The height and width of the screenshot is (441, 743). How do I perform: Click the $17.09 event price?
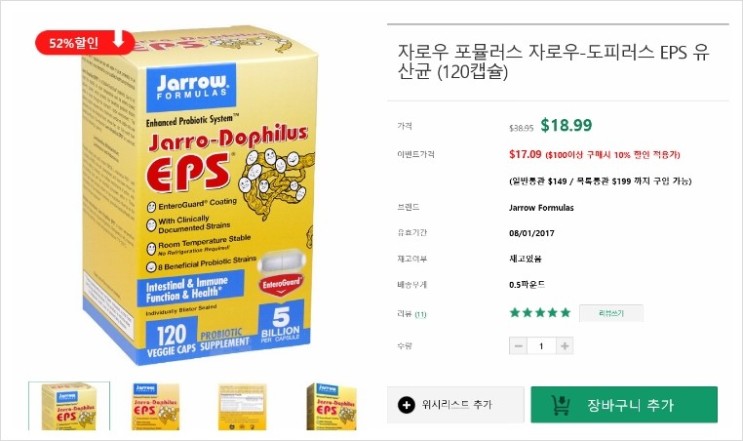click(525, 154)
